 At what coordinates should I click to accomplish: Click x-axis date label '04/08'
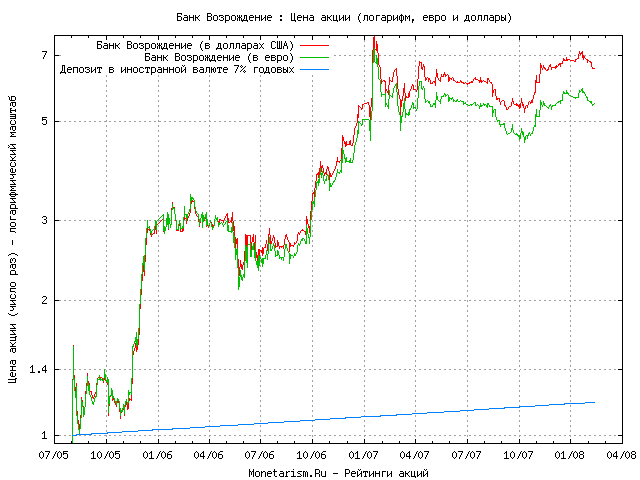point(622,455)
